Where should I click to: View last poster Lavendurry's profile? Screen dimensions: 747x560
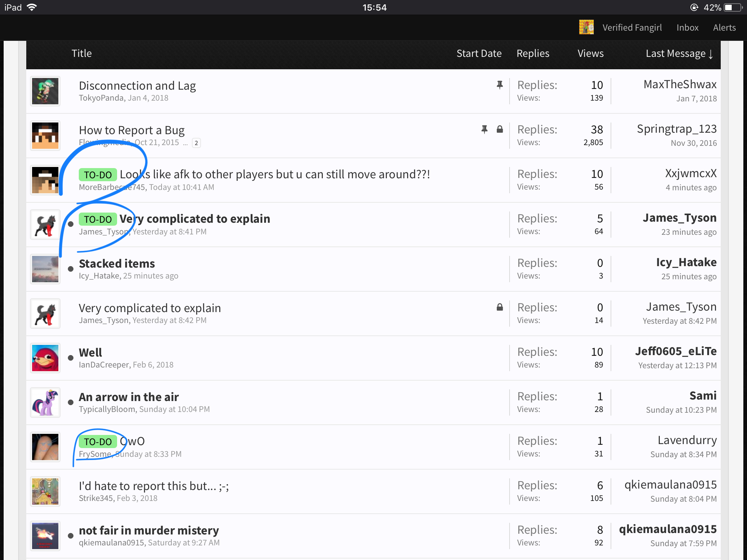[687, 440]
